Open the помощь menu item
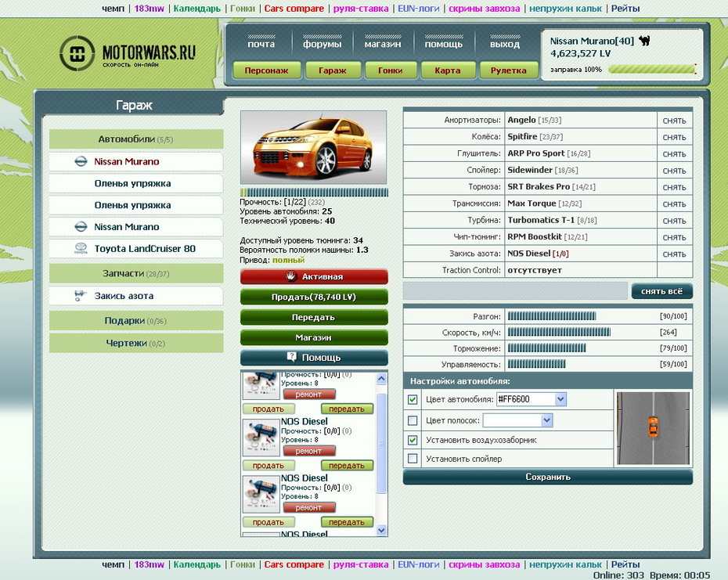728x580 pixels. [443, 44]
